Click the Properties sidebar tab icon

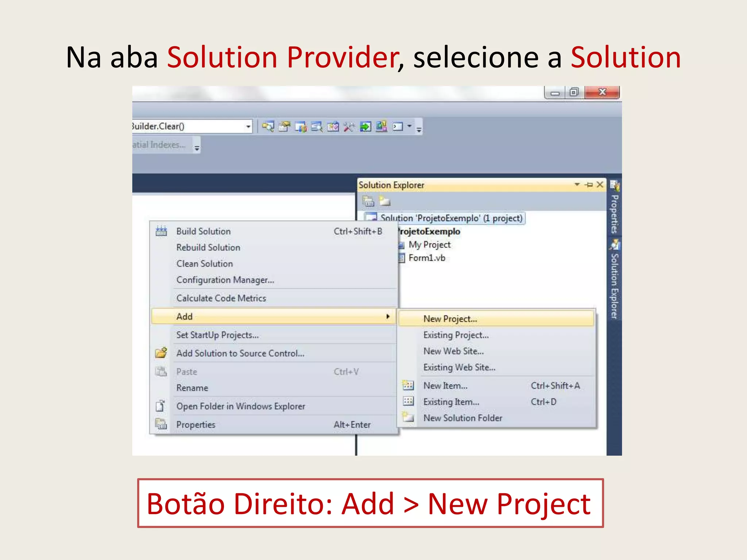coord(615,186)
